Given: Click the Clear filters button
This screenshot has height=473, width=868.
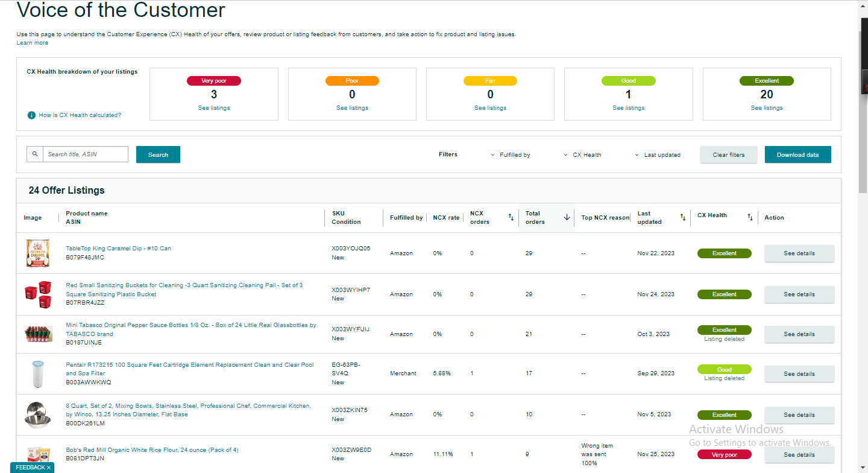Looking at the screenshot, I should pyautogui.click(x=728, y=154).
